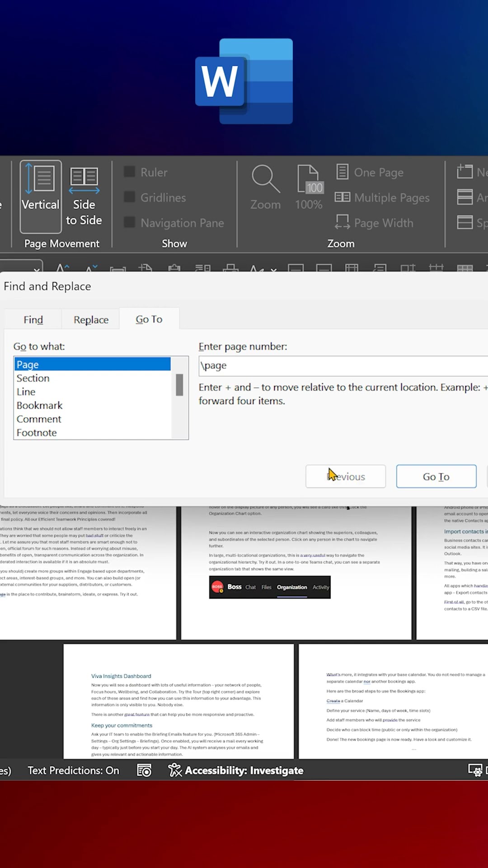
Task: Choose Bookmark in the Go to what list
Action: click(x=93, y=406)
